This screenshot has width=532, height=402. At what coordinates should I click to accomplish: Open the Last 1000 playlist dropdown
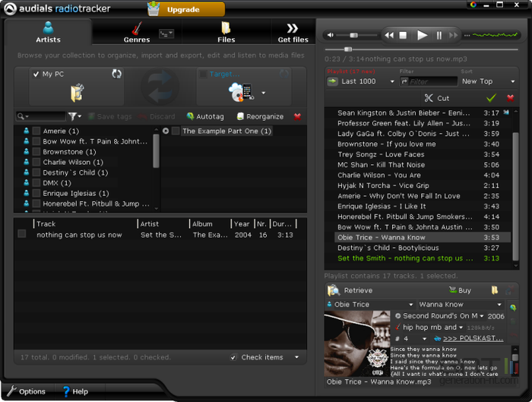click(x=392, y=81)
